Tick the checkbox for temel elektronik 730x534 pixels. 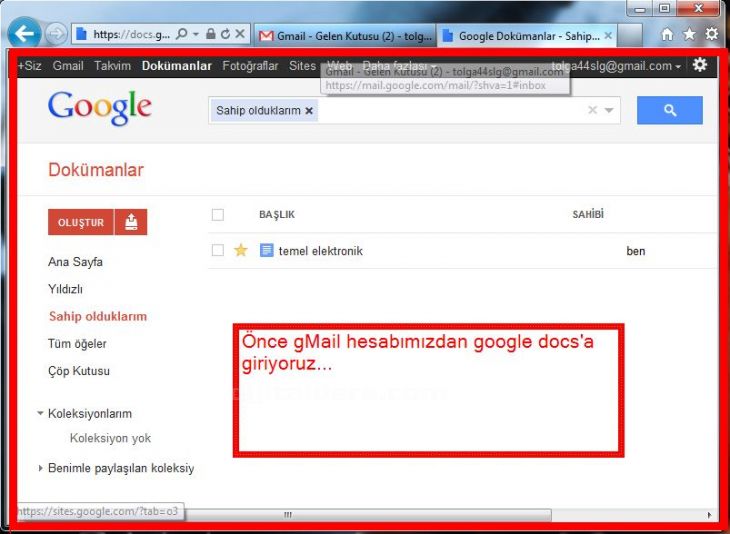pyautogui.click(x=217, y=250)
